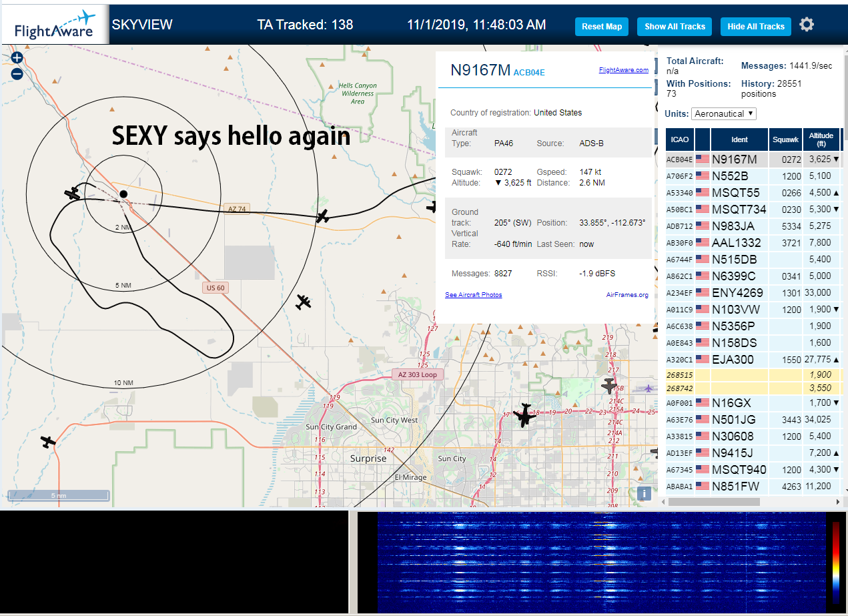Select N158DS in aircraft list
The height and width of the screenshot is (616, 848).
[x=753, y=343]
